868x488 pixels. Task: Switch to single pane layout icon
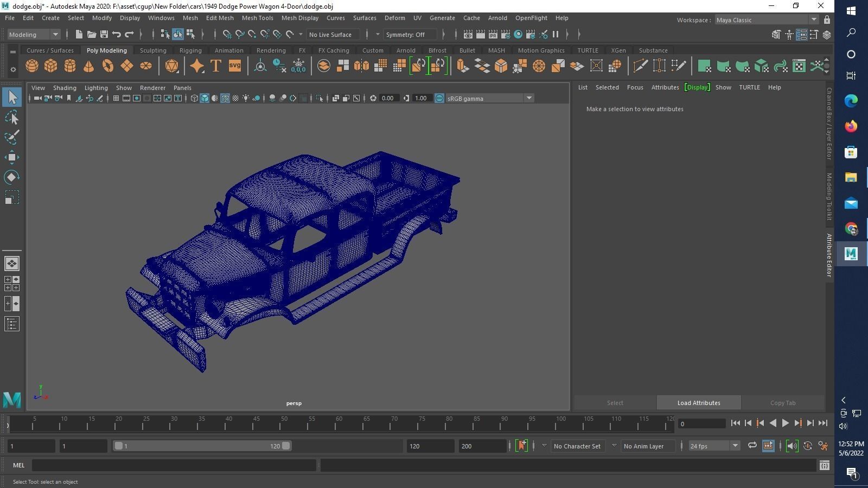pyautogui.click(x=12, y=264)
